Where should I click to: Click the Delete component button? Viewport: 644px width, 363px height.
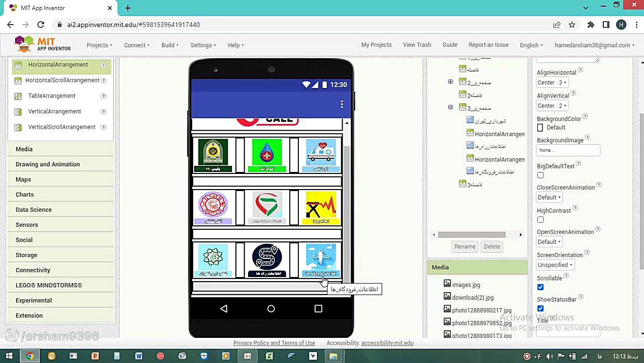pos(492,247)
